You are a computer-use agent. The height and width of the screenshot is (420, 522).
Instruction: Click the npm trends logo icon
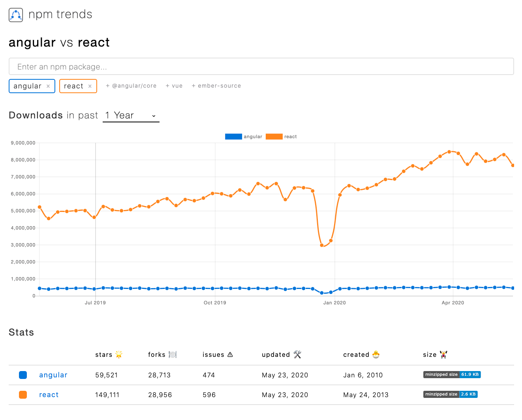click(16, 15)
